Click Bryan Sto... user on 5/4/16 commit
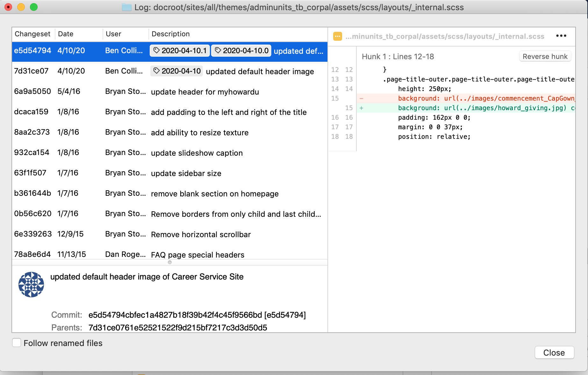The width and height of the screenshot is (588, 375). pyautogui.click(x=125, y=91)
